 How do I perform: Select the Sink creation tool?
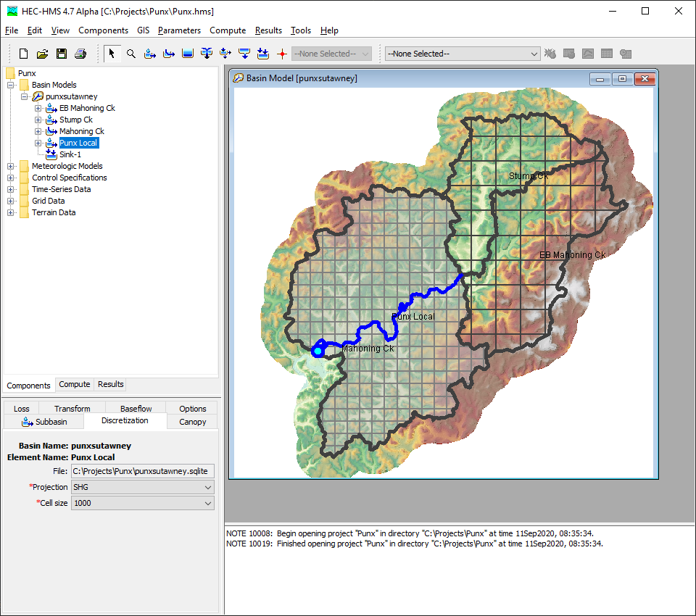pos(263,54)
